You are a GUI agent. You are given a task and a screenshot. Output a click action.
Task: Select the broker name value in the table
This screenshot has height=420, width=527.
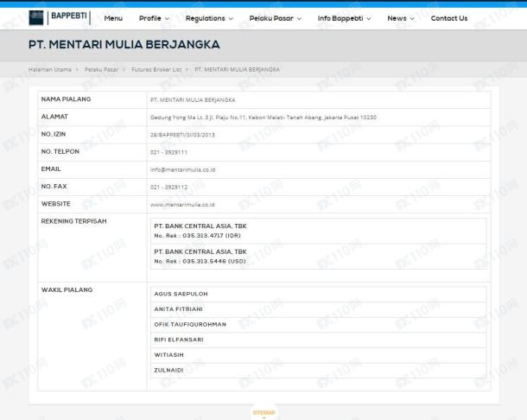pos(193,100)
